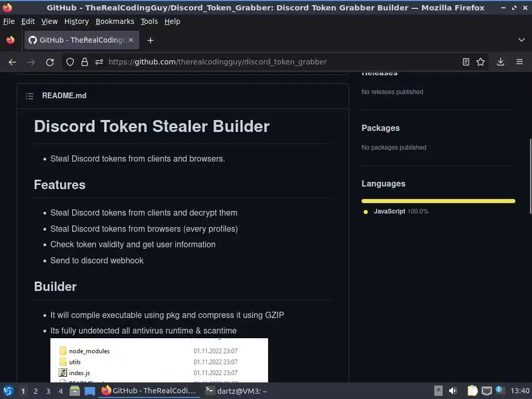Open the File menu
The image size is (532, 399).
(x=9, y=21)
